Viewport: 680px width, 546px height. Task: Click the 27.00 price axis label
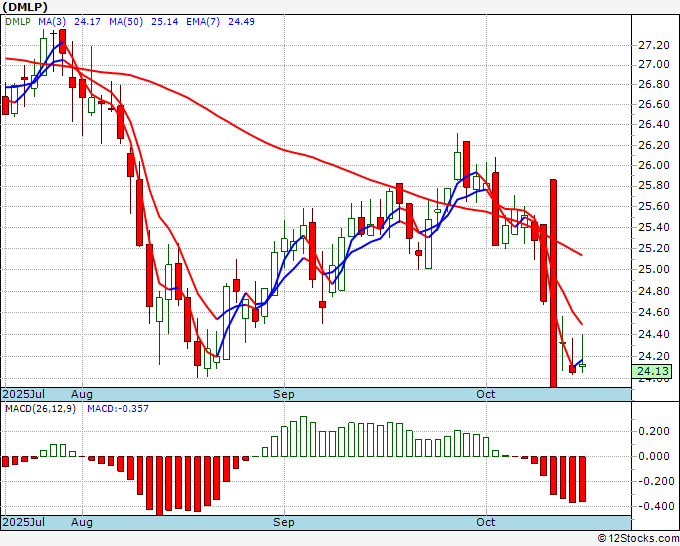[654, 65]
